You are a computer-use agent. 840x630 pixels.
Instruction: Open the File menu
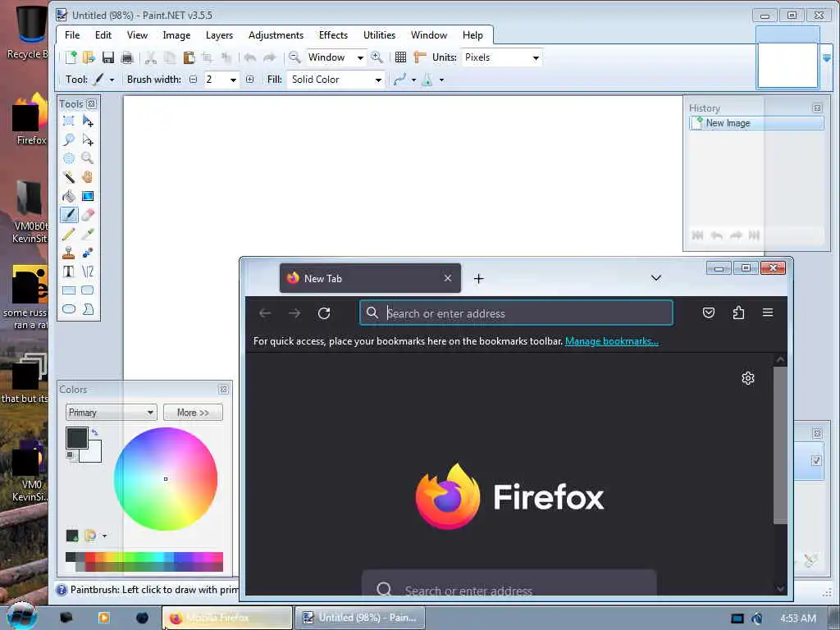click(x=72, y=35)
